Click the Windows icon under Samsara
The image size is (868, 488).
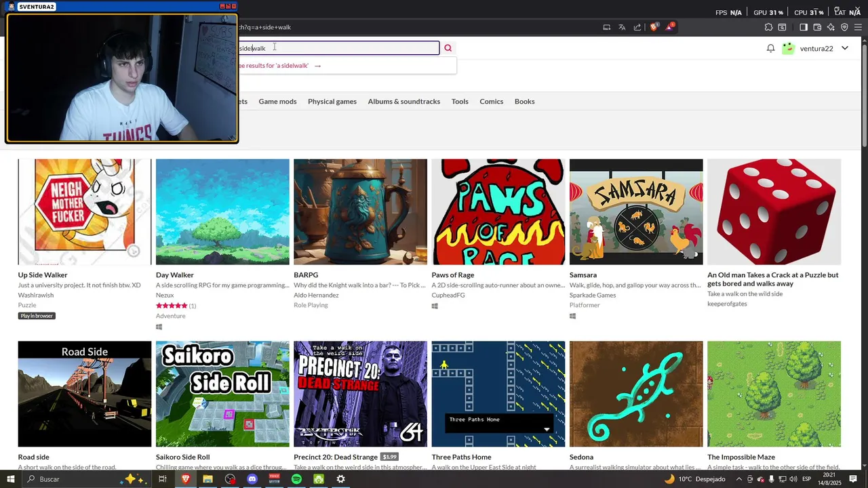[x=572, y=316]
